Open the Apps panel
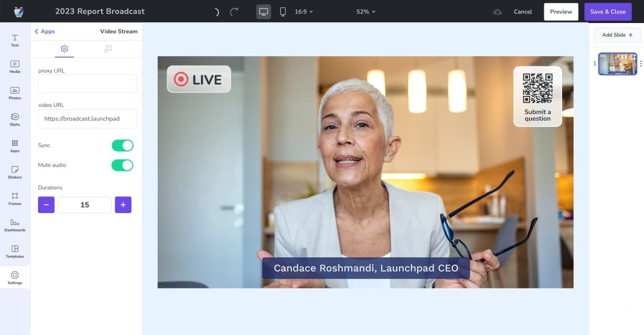The image size is (644, 335). click(15, 146)
